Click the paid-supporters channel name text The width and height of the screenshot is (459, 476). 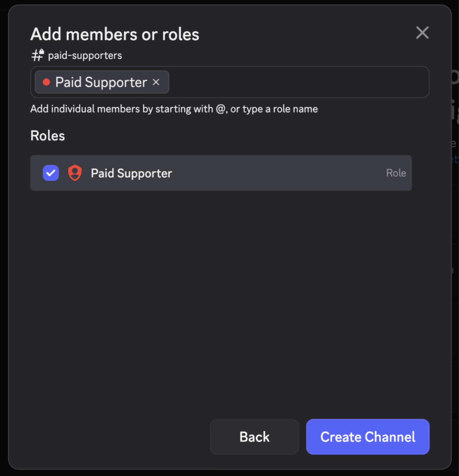click(85, 56)
